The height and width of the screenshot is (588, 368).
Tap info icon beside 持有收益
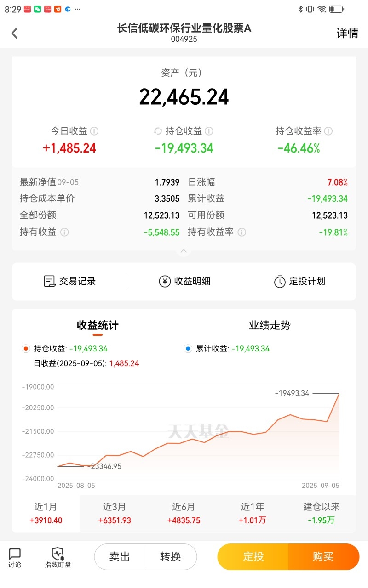point(64,232)
